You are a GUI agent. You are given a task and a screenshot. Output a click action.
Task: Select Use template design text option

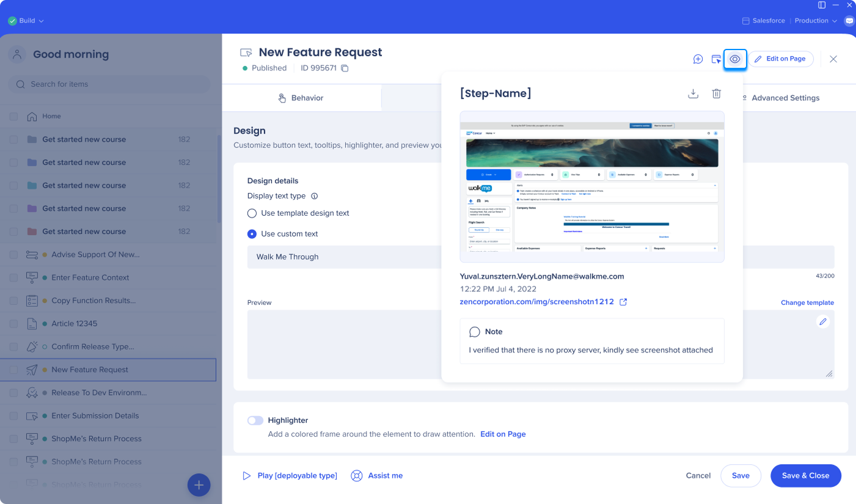tap(252, 213)
